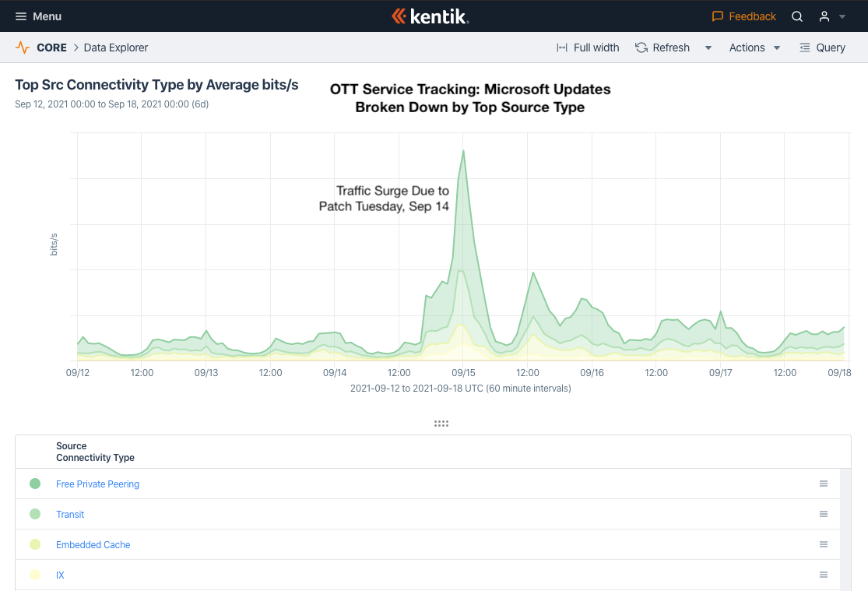Screen dimensions: 868x591
Task: Click the Kentik logo
Action: coord(430,16)
